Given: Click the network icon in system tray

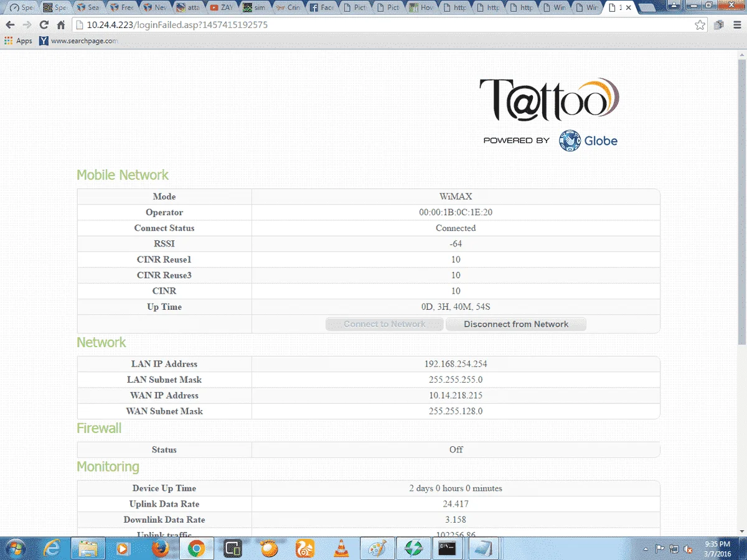Looking at the screenshot, I should [674, 549].
